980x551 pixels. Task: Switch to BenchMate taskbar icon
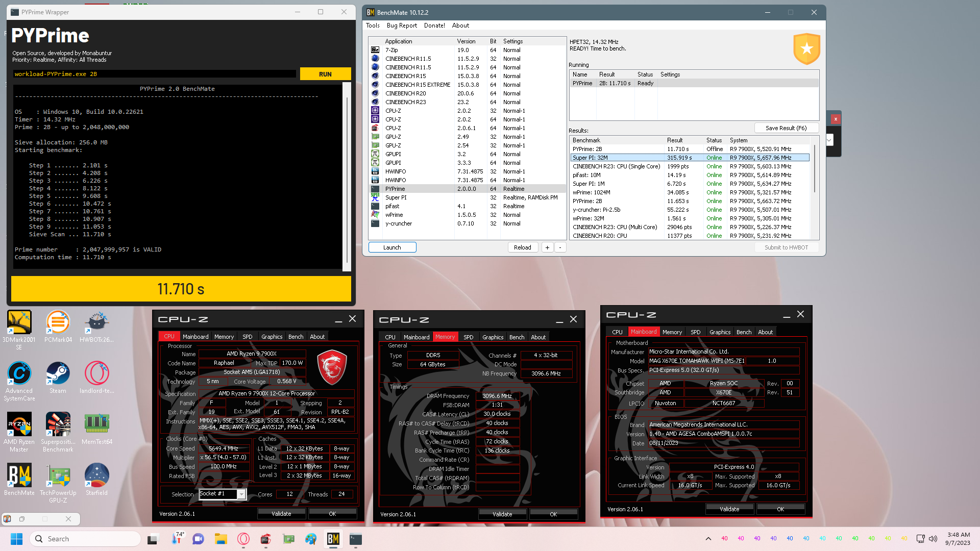(x=333, y=539)
